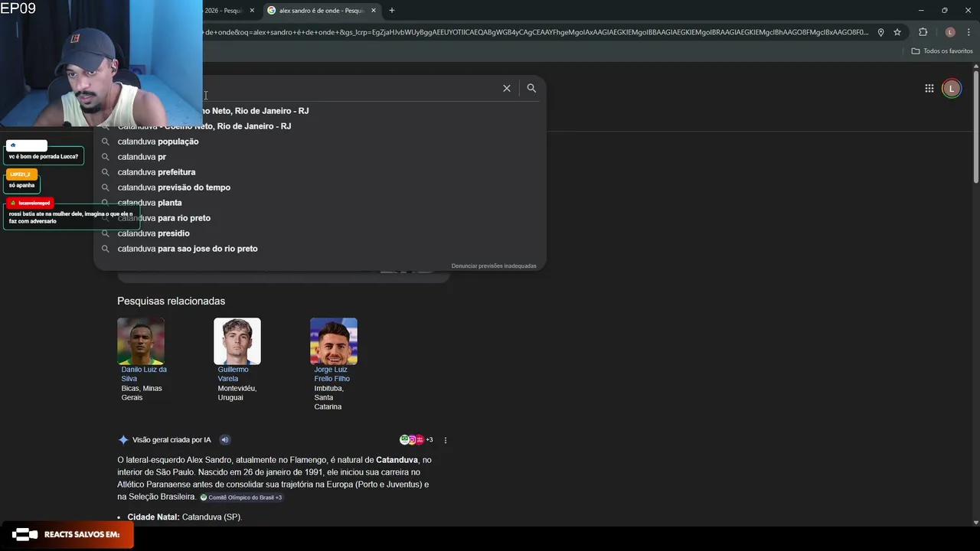Open the Chrome extensions puzzle icon
This screenshot has height=551, width=980.
[923, 32]
